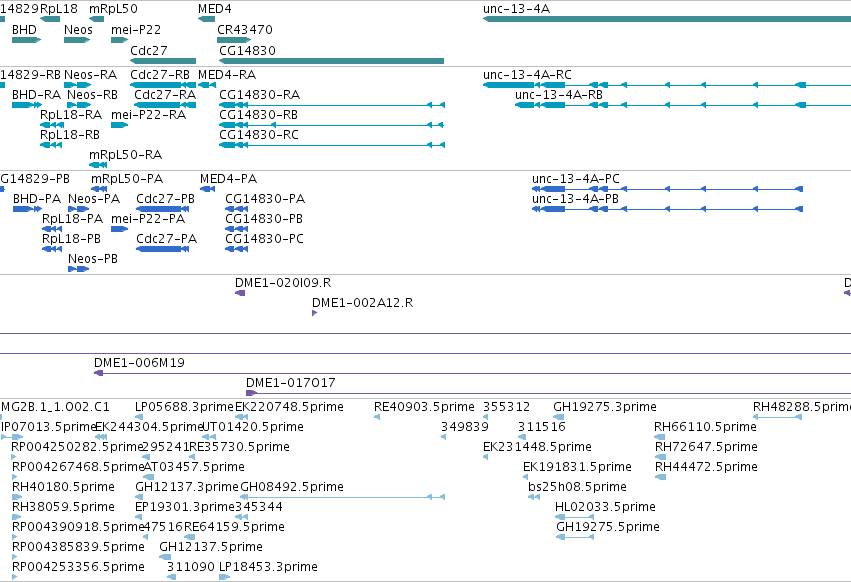Click the mRpL50 gene feature
The height and width of the screenshot is (582, 851).
97,19
